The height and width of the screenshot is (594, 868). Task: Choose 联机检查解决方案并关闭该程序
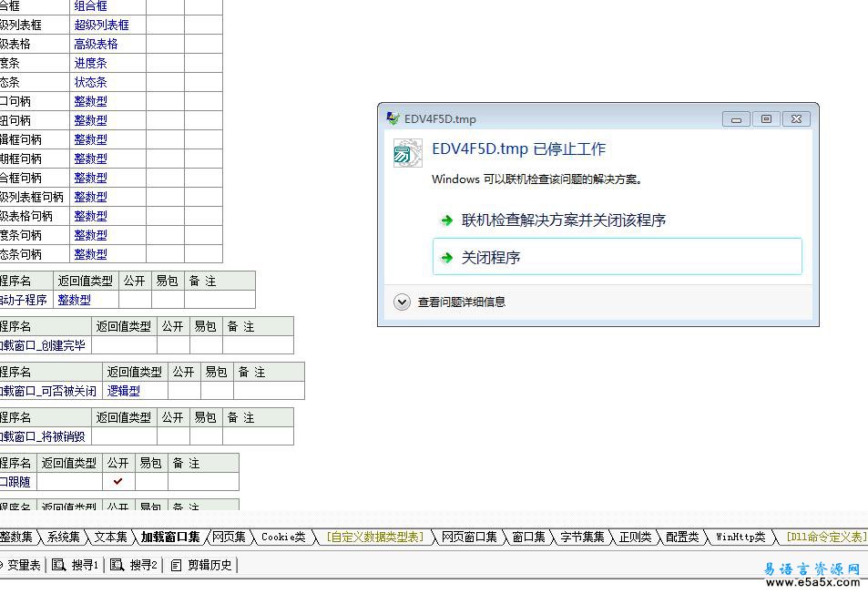pyautogui.click(x=563, y=220)
